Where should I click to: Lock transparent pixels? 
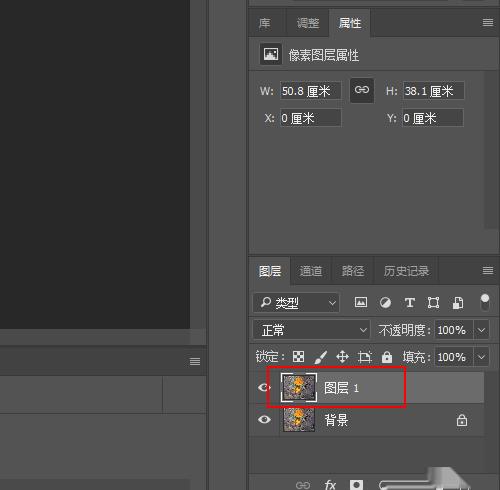[x=298, y=357]
